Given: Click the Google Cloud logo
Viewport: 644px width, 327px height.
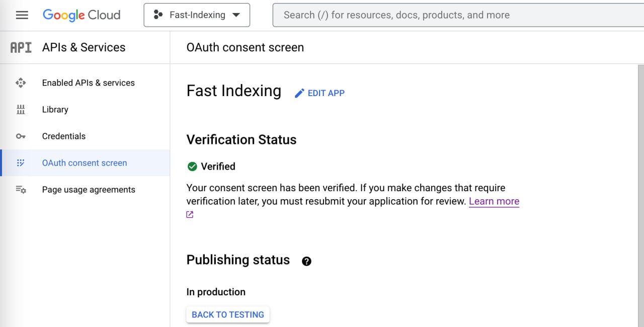Looking at the screenshot, I should click(82, 15).
